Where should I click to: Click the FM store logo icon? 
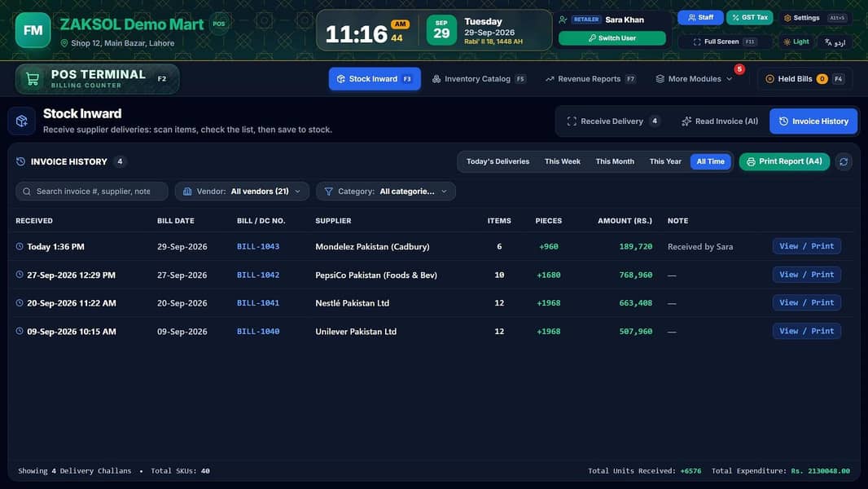click(x=33, y=30)
